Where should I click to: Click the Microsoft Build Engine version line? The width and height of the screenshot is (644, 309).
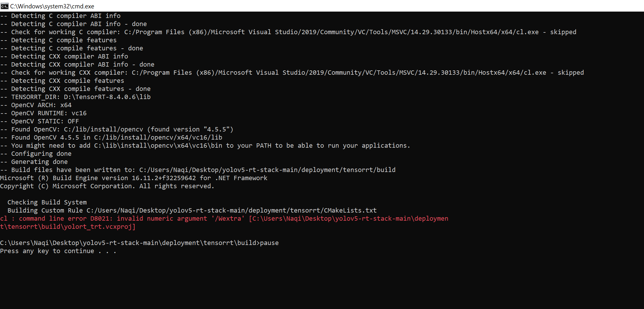pyautogui.click(x=133, y=178)
